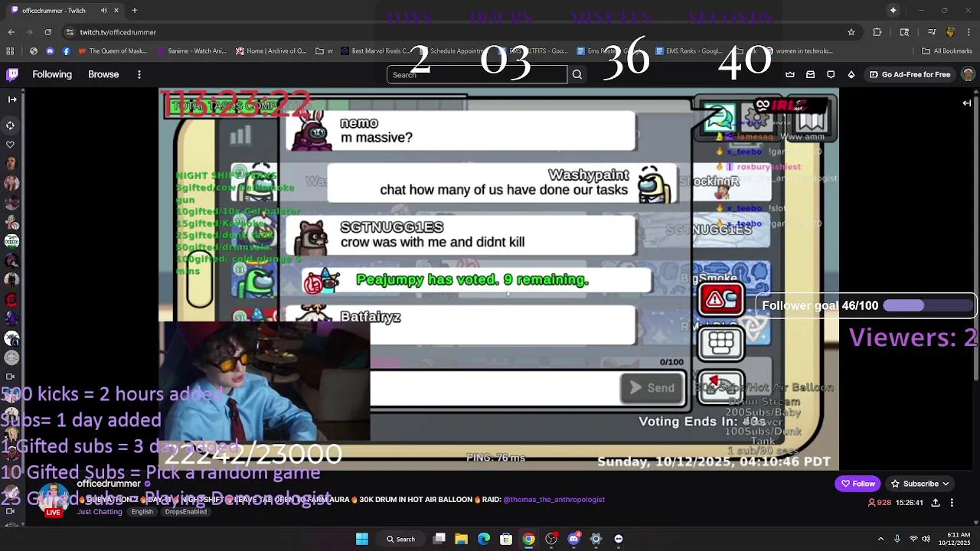Viewport: 980px width, 551px height.
Task: Click the officedrummer LIVE avatar
Action: pyautogui.click(x=53, y=500)
